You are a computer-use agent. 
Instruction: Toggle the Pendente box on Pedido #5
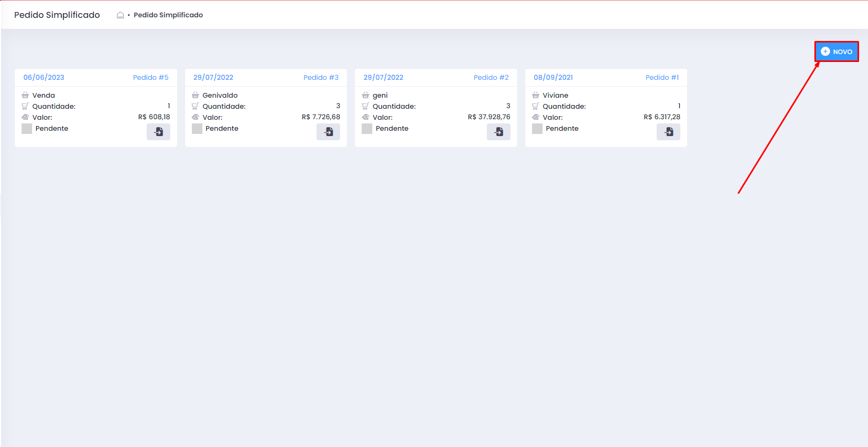[27, 129]
